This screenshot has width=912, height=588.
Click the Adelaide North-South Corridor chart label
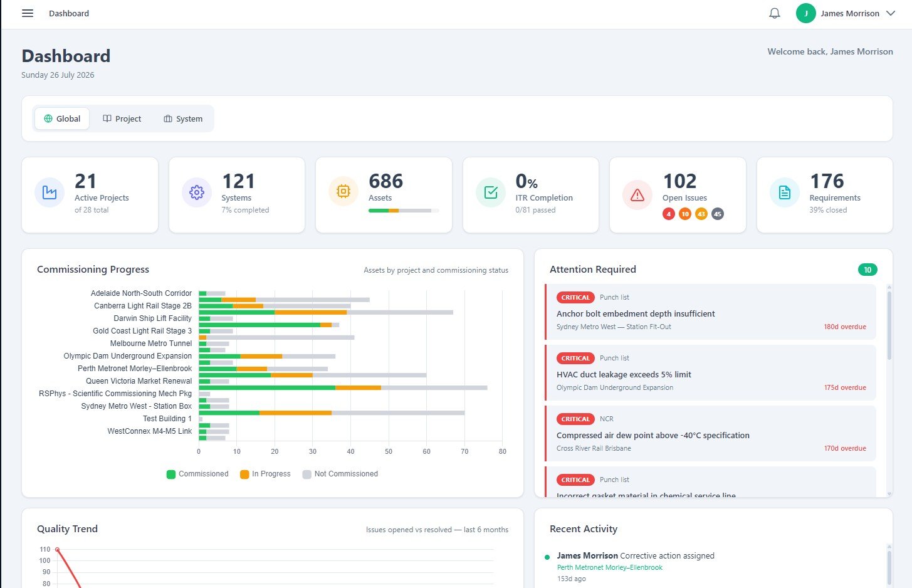coord(141,293)
